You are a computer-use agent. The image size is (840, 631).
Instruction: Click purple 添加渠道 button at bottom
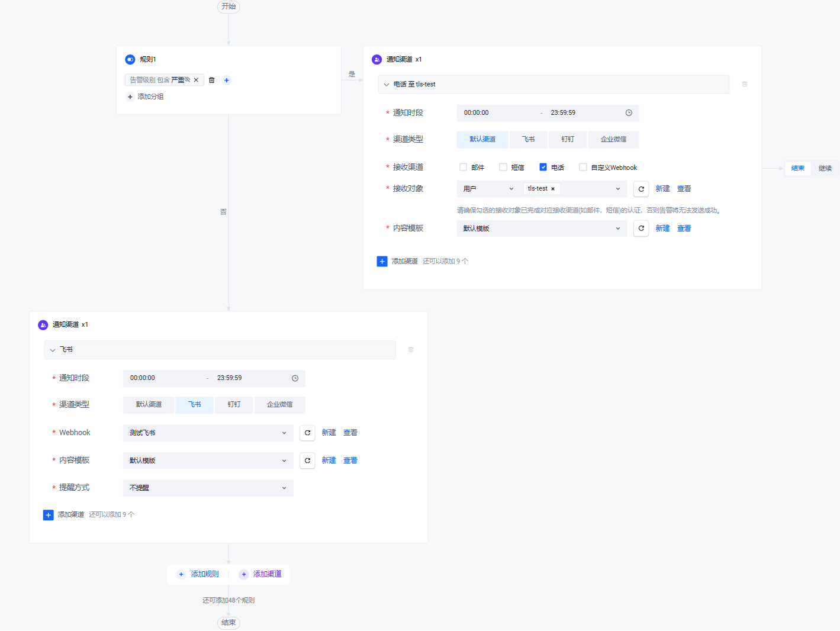coord(260,574)
